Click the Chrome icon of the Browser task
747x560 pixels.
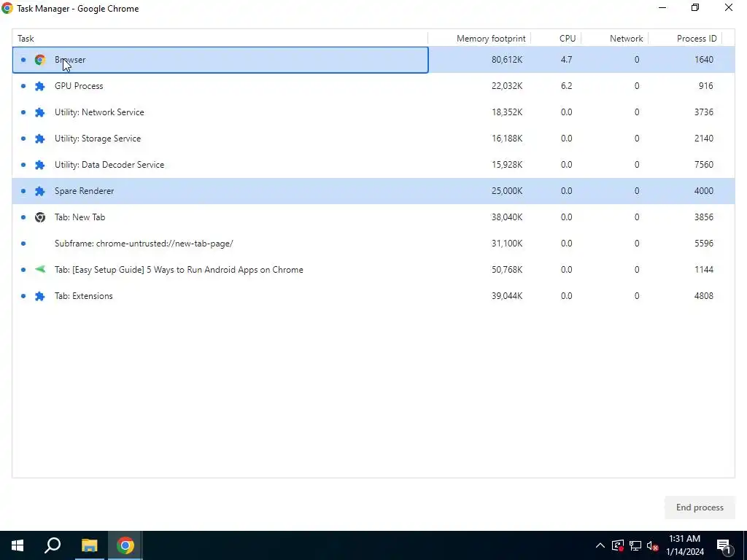tap(40, 60)
